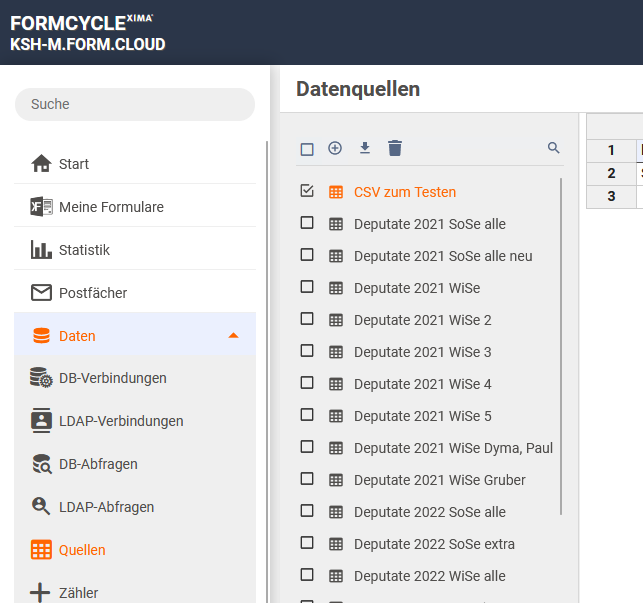Open Statistik in the navigation menu
The width and height of the screenshot is (643, 603).
pos(84,250)
